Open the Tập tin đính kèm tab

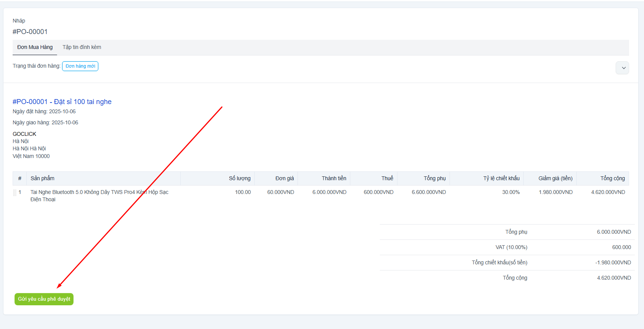(x=82, y=47)
